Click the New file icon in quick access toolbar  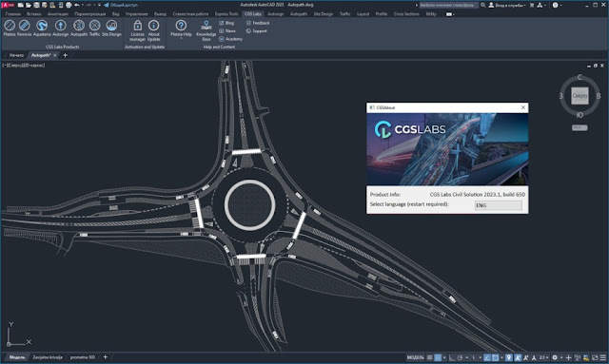point(21,5)
